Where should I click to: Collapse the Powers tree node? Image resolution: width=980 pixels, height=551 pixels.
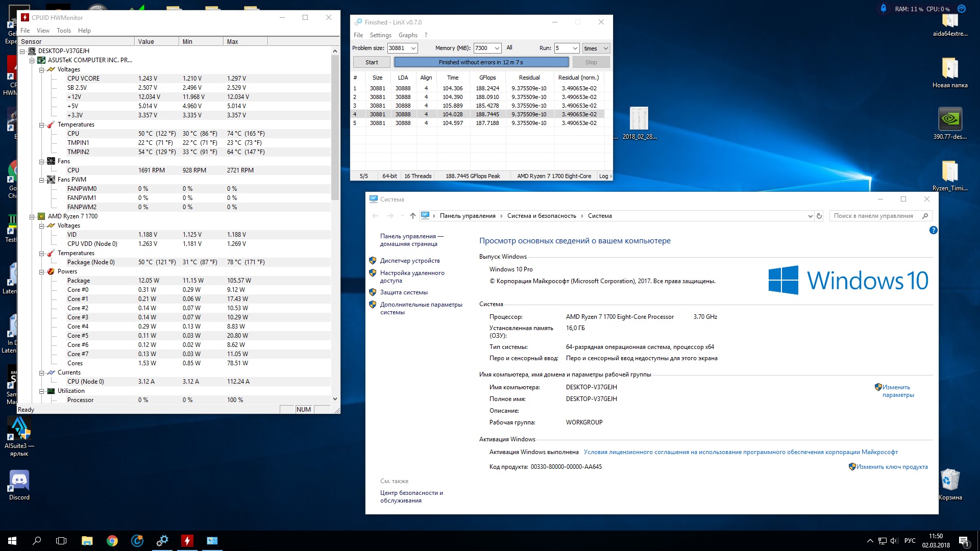click(x=42, y=271)
